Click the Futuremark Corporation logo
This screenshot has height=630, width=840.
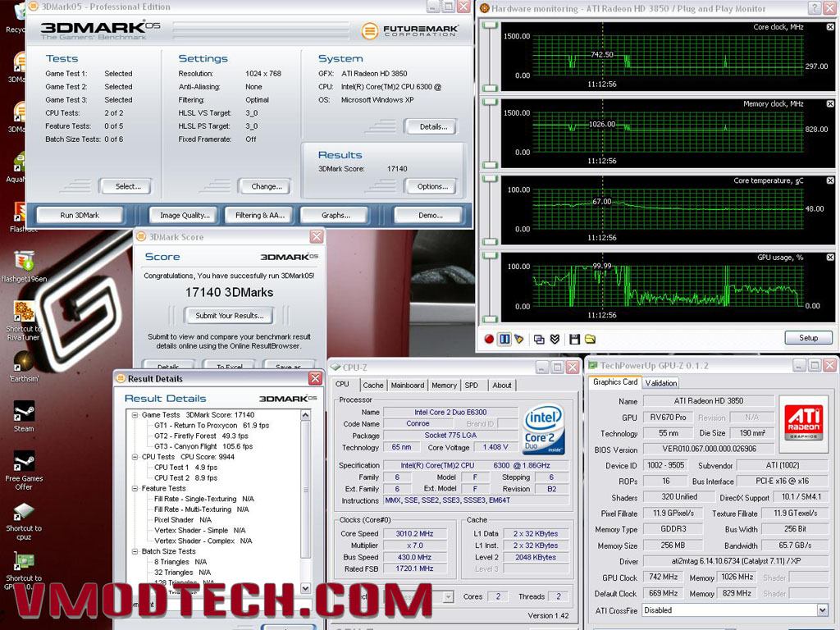tap(410, 30)
